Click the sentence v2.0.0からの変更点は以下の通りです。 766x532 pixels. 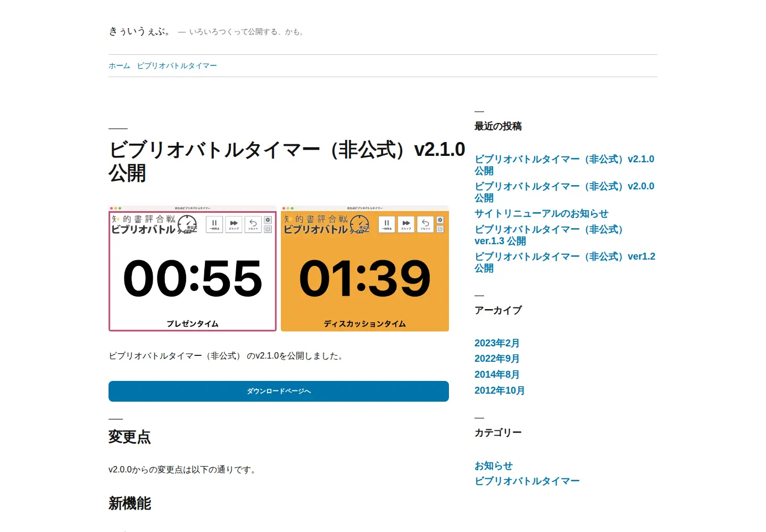(182, 470)
